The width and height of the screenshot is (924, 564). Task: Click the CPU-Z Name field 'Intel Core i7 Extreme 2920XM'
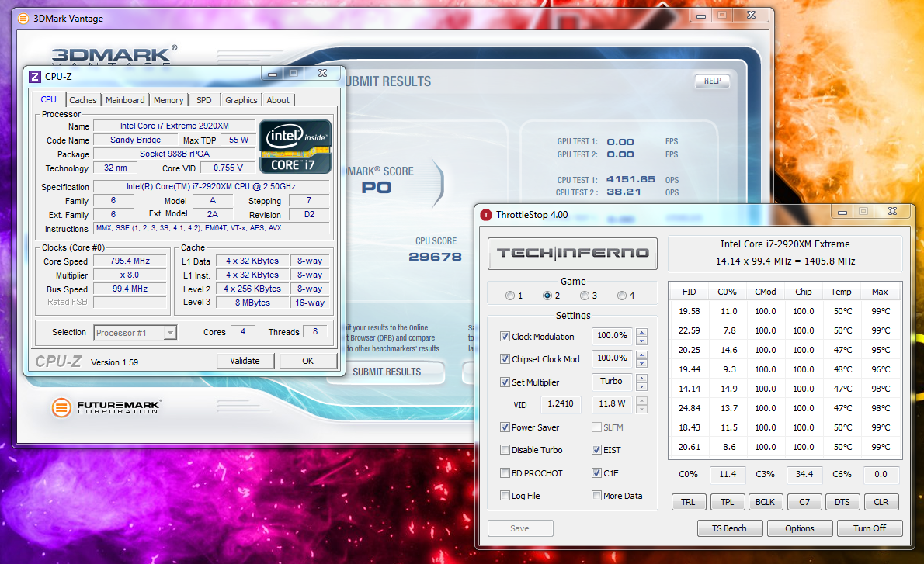point(175,126)
